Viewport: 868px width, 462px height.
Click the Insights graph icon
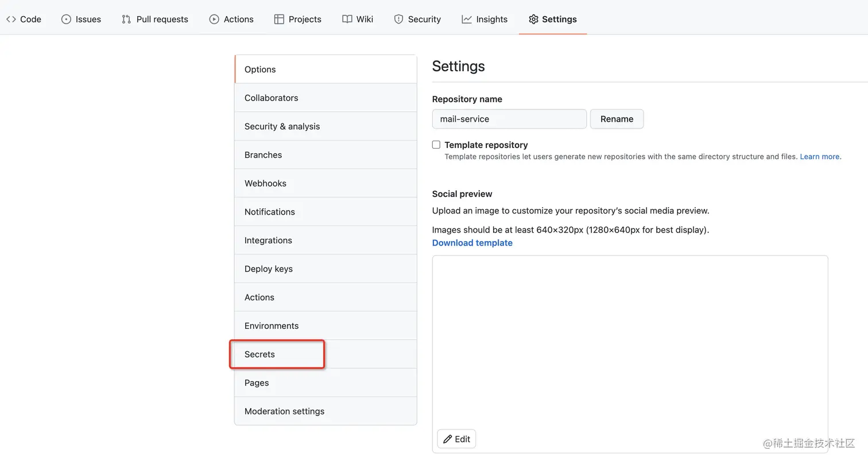[x=467, y=19]
